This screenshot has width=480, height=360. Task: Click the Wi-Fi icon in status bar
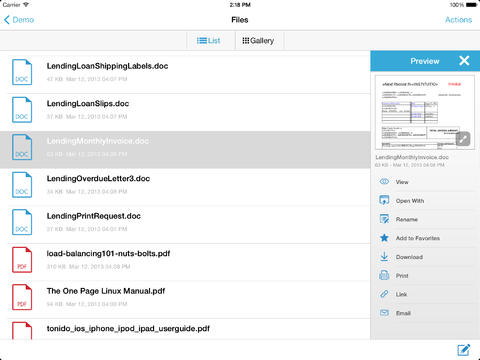tap(26, 5)
